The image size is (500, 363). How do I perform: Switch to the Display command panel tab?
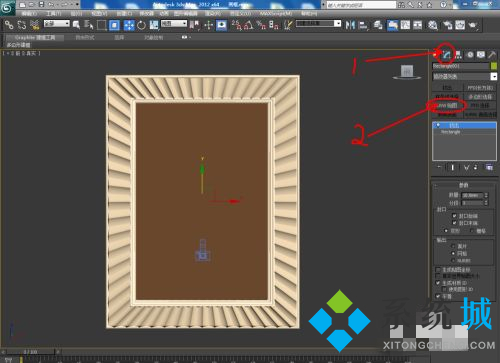click(x=481, y=55)
